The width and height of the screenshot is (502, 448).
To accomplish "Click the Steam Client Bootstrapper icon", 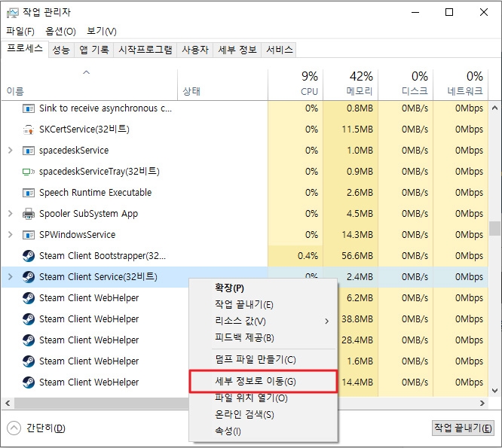I will click(29, 256).
